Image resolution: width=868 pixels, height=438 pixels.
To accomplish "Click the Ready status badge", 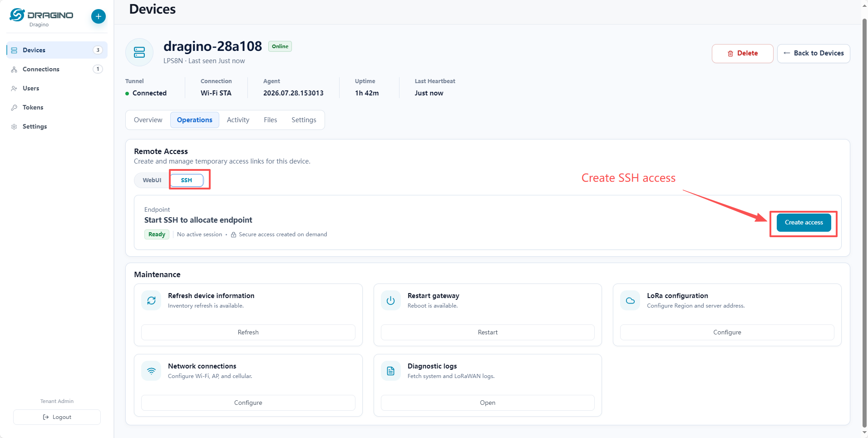I will [x=157, y=234].
